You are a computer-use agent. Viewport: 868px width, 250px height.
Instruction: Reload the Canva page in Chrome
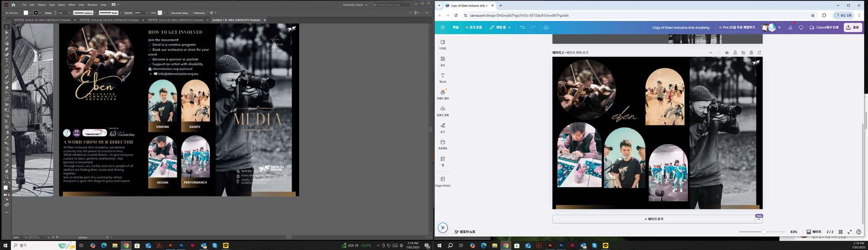456,15
